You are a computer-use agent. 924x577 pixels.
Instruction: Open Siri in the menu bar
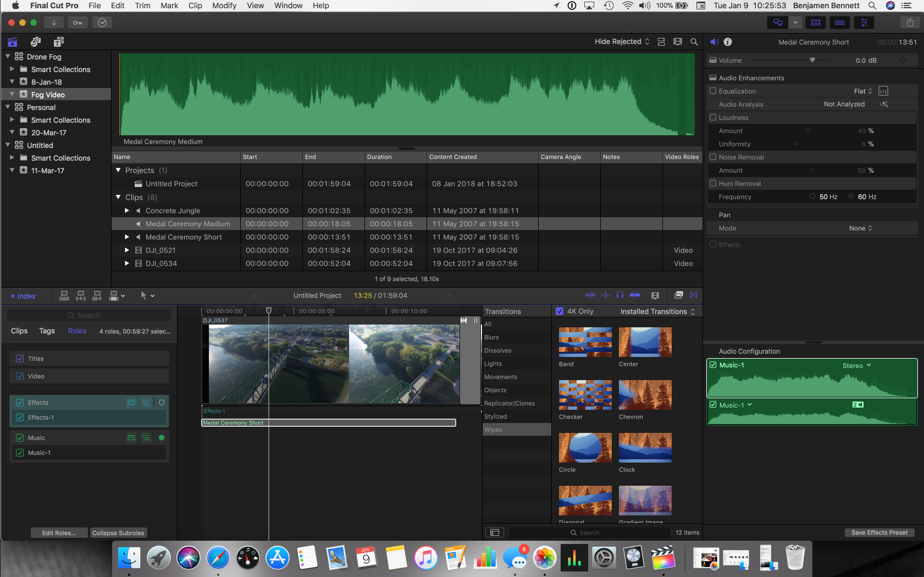pyautogui.click(x=890, y=6)
